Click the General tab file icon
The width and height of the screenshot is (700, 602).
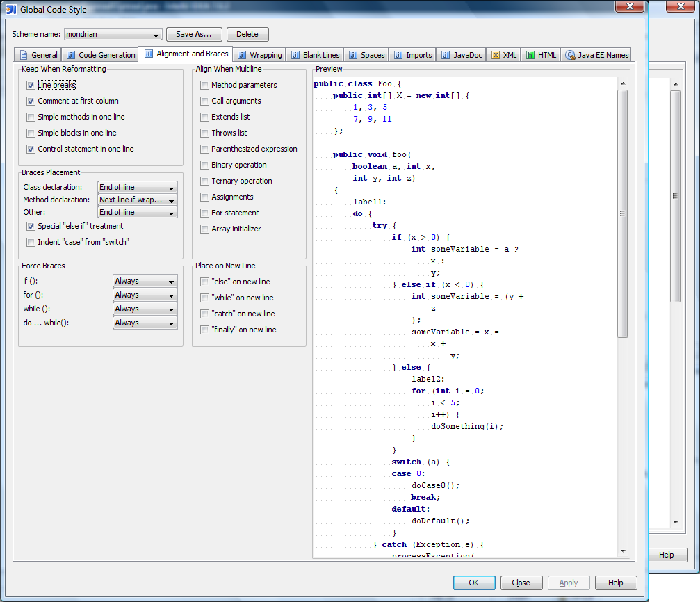(x=24, y=55)
